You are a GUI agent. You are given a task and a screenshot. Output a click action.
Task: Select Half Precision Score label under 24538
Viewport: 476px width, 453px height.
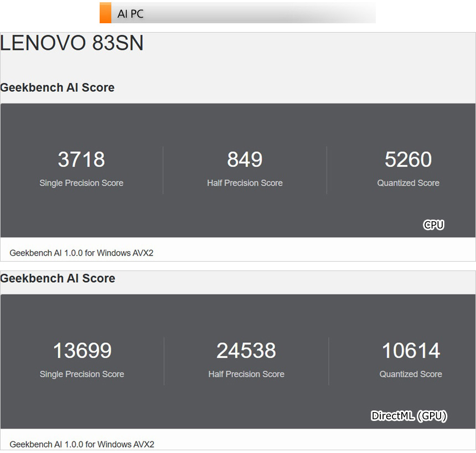pyautogui.click(x=246, y=374)
